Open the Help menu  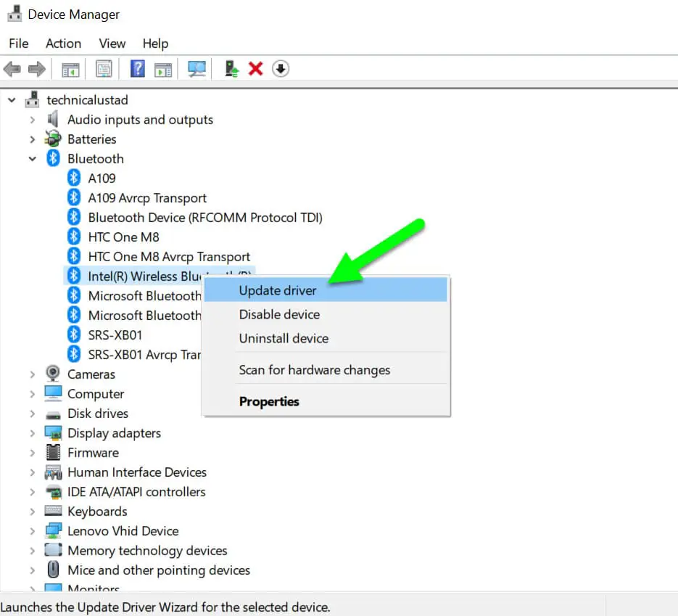click(x=156, y=44)
